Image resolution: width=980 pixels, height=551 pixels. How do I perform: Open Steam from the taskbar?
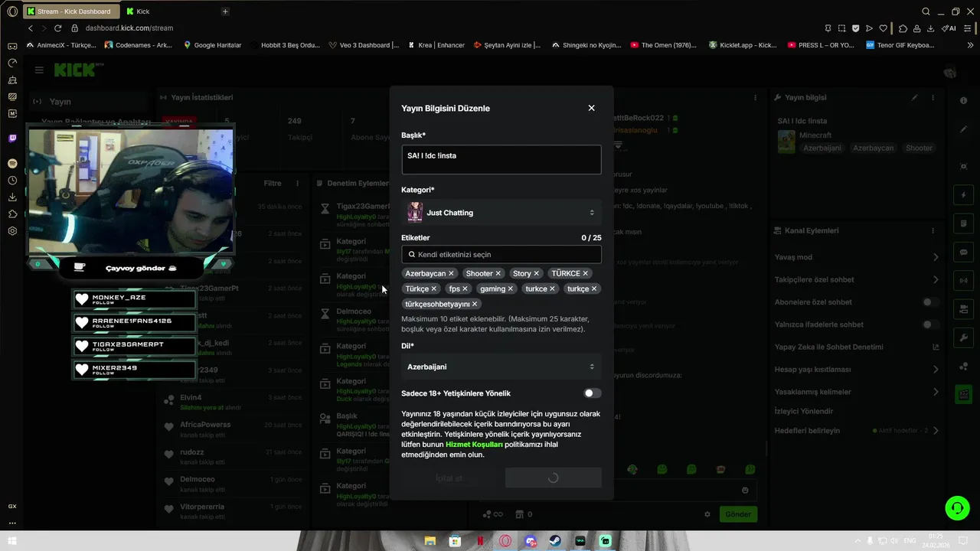click(x=555, y=541)
